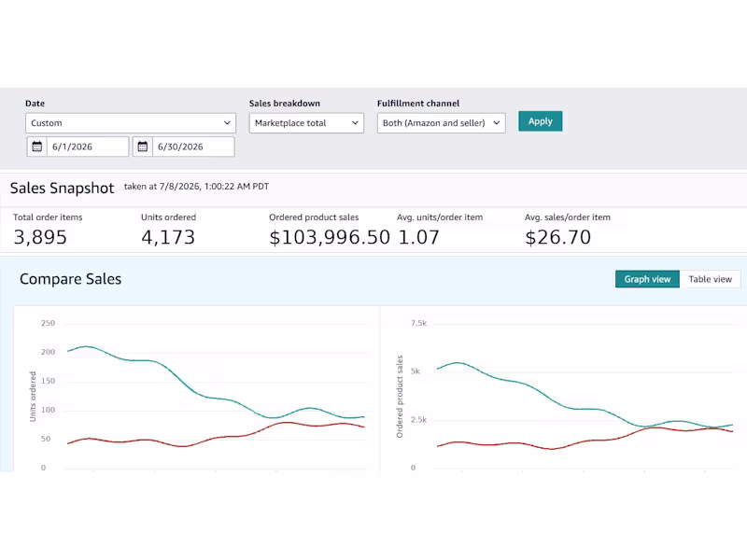This screenshot has width=747, height=560.
Task: Switch to Table view
Action: coord(710,279)
